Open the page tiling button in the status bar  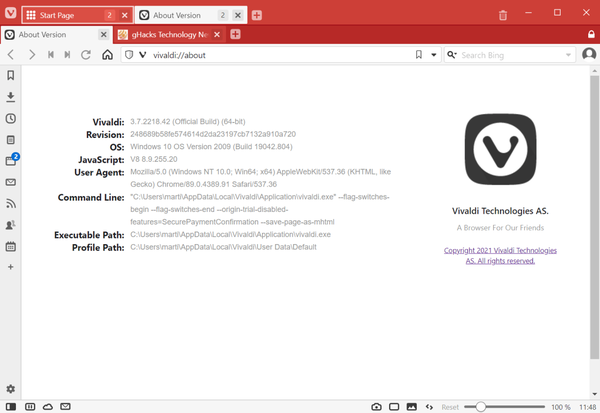394,406
